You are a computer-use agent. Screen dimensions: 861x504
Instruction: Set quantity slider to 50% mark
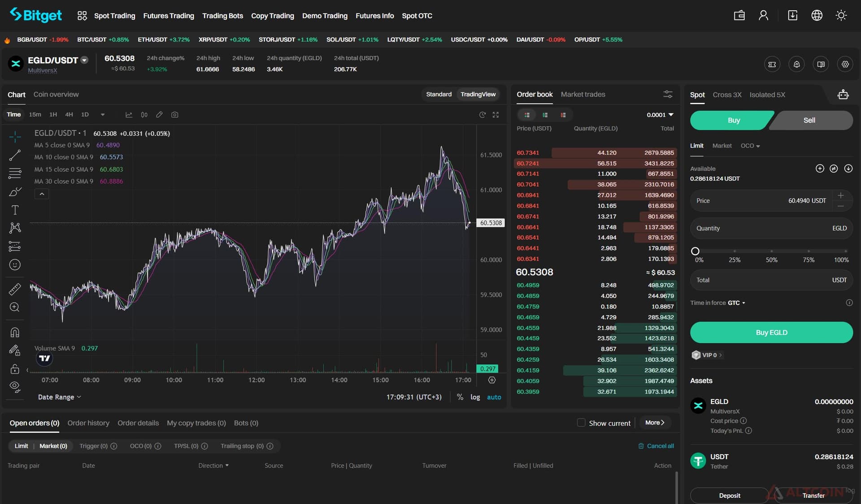coord(771,251)
